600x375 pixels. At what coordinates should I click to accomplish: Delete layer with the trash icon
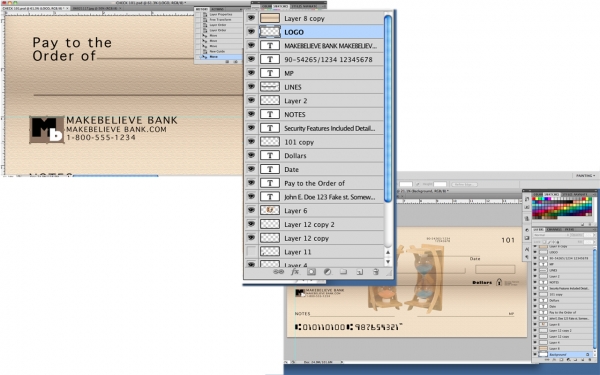tap(376, 272)
